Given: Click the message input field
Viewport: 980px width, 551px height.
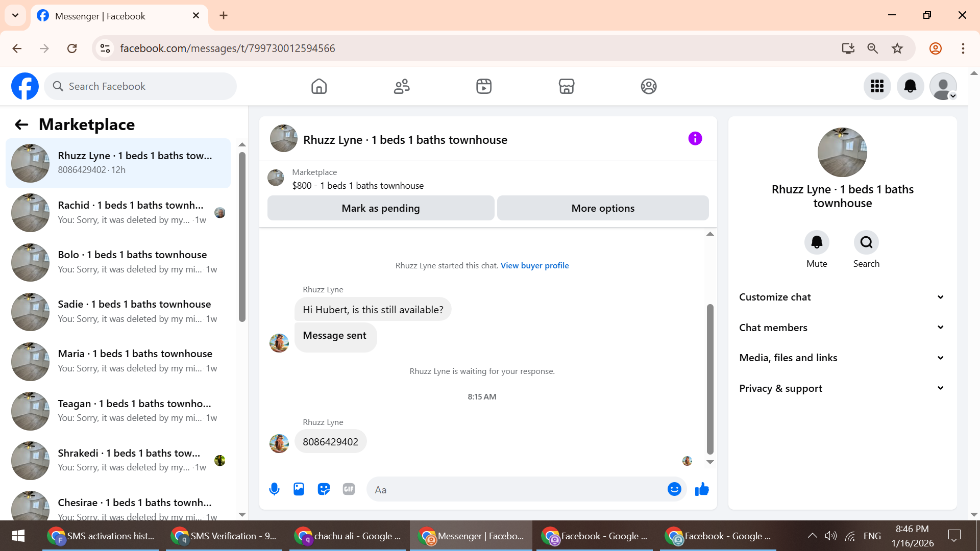Looking at the screenshot, I should [x=516, y=490].
